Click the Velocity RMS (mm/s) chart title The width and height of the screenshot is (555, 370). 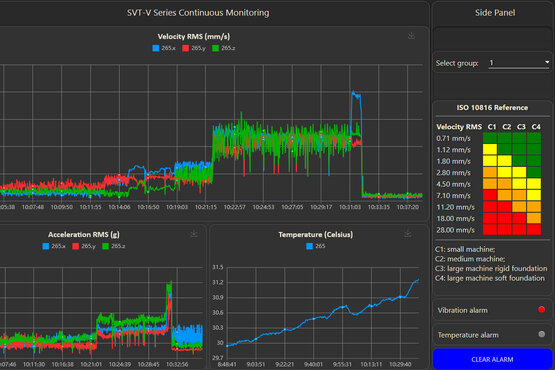pos(194,36)
